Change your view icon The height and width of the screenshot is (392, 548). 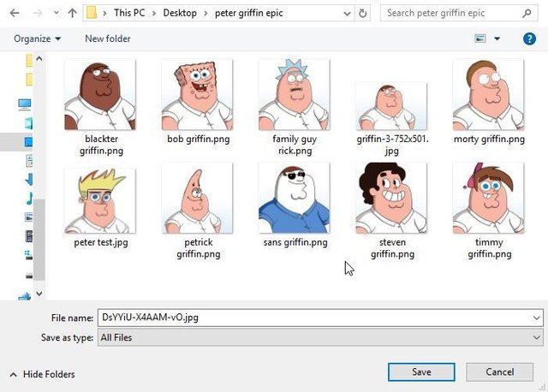coord(480,39)
